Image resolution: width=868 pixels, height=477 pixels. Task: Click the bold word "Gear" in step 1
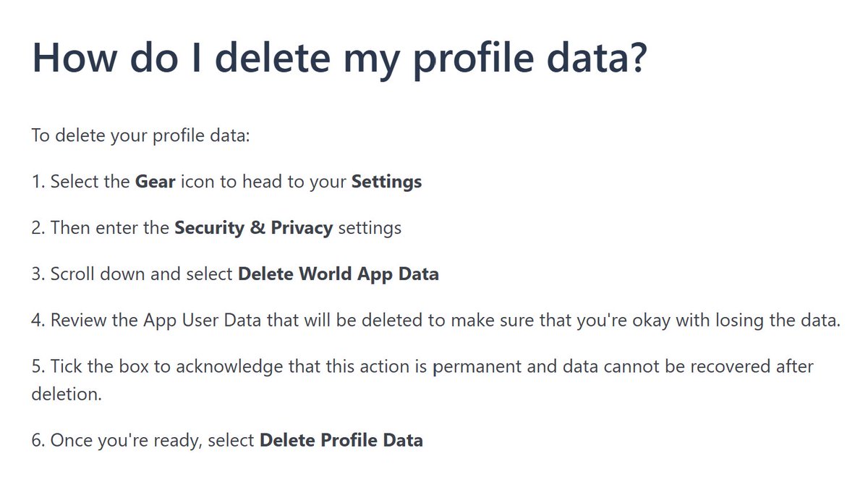click(x=155, y=182)
